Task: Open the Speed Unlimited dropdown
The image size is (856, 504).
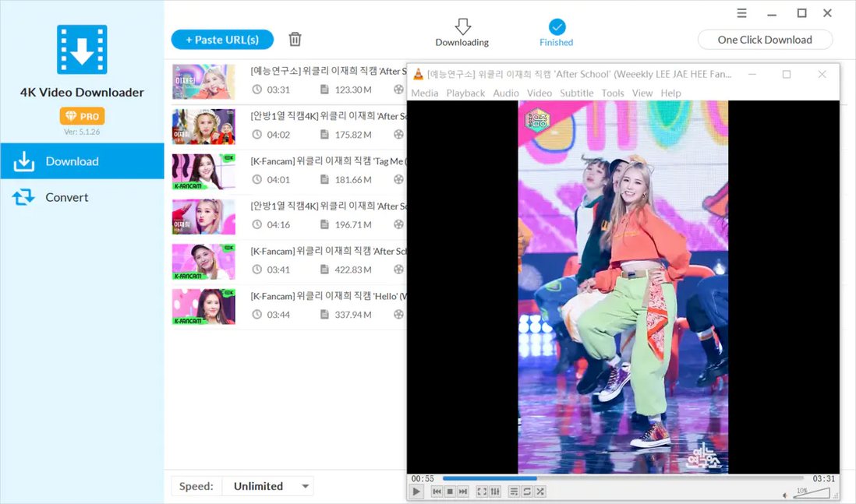Action: 269,486
